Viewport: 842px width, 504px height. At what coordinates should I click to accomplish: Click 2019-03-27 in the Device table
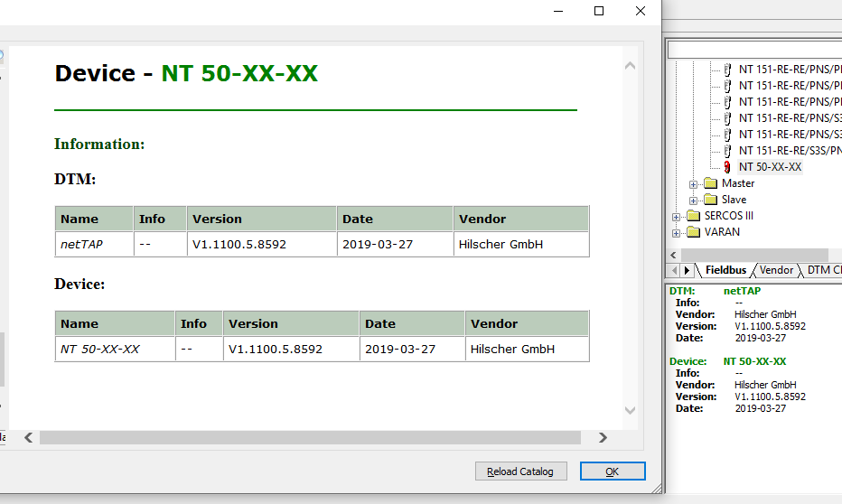[x=412, y=349]
